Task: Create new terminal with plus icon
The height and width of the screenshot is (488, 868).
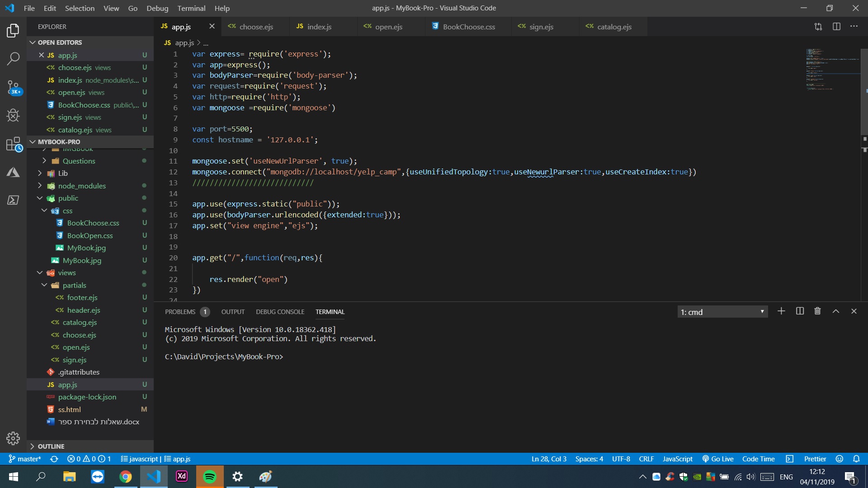Action: 781,311
